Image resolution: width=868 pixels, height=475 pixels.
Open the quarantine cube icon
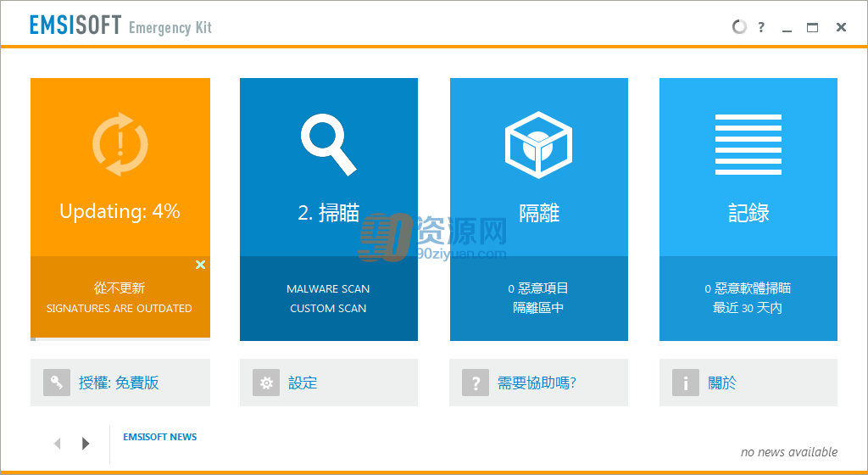[x=538, y=144]
